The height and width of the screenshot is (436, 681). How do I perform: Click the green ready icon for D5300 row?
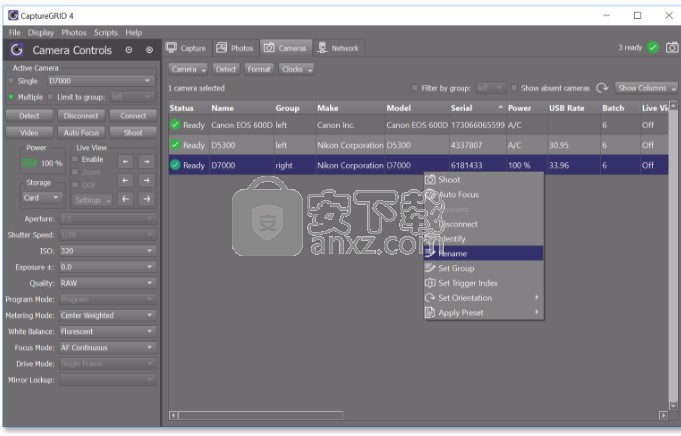point(175,145)
